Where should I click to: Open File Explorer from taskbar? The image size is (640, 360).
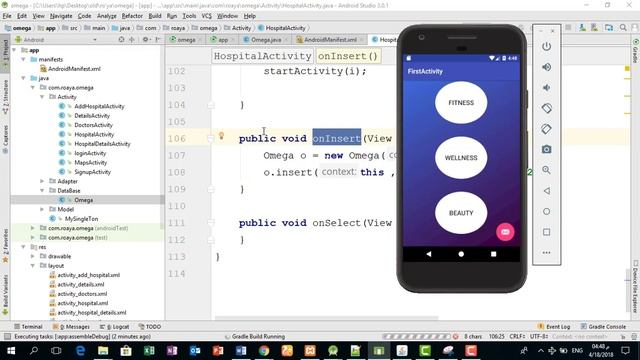pos(103,351)
